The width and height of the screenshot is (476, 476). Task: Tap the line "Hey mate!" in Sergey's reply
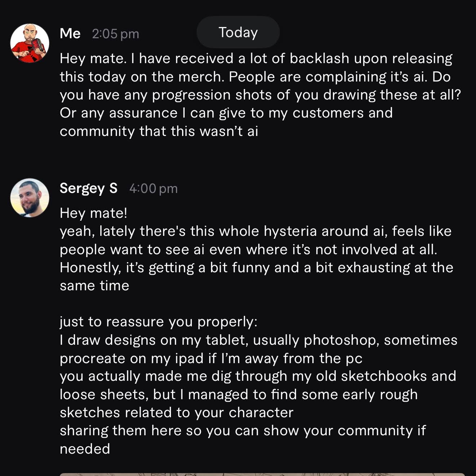[93, 213]
